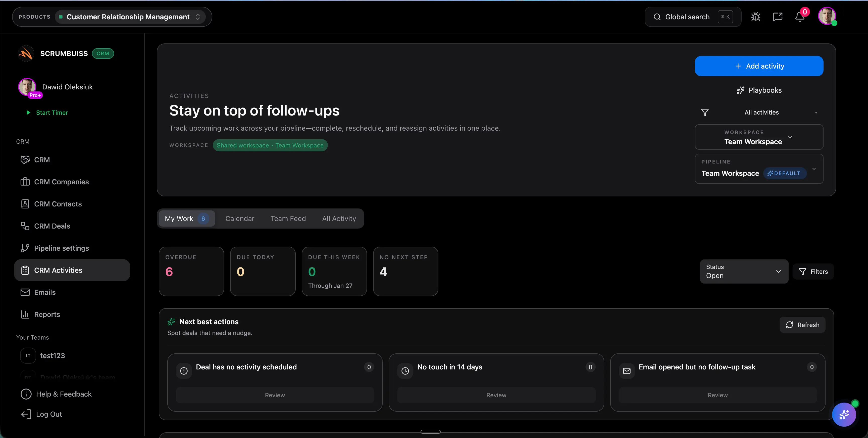The image size is (868, 438).
Task: Open Reports from the sidebar
Action: click(47, 314)
